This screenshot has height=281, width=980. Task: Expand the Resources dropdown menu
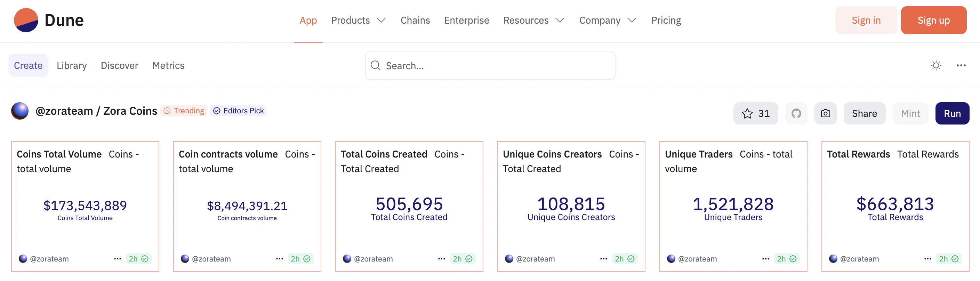(x=533, y=20)
